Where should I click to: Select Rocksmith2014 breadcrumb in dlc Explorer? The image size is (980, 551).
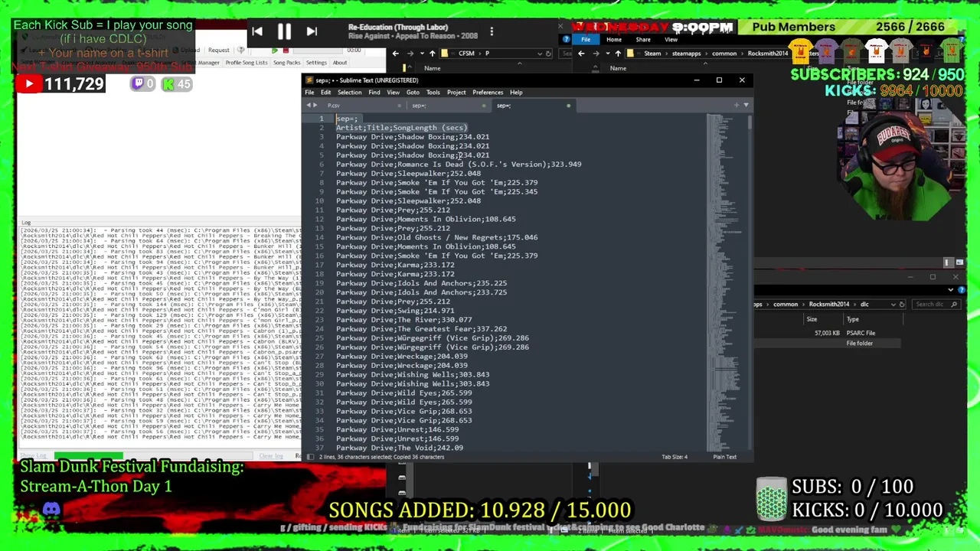(828, 305)
